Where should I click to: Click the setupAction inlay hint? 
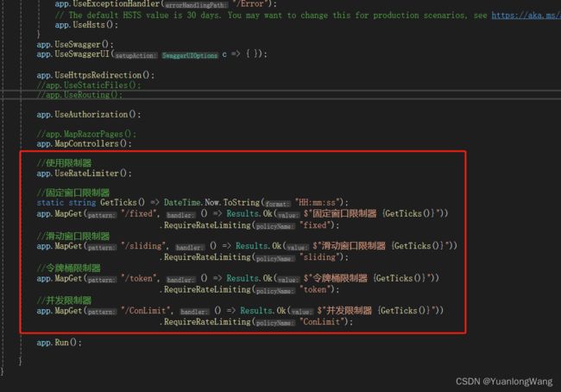click(x=136, y=55)
